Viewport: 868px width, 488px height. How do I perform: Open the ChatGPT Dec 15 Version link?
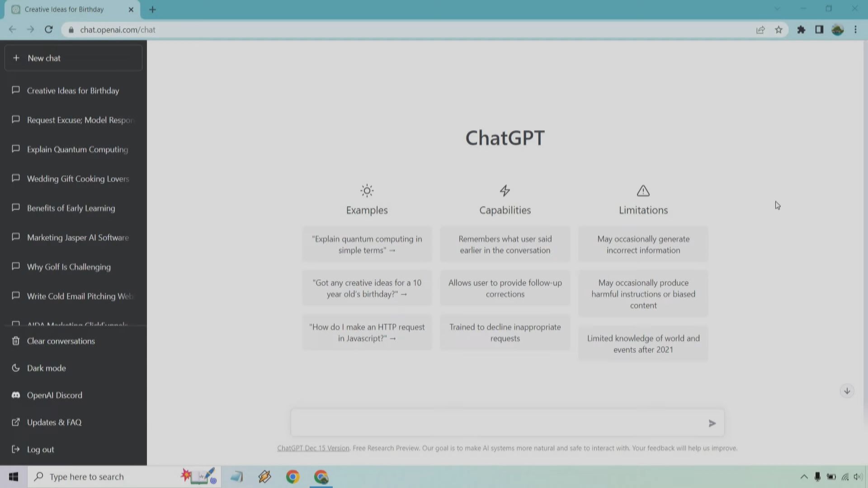point(313,448)
